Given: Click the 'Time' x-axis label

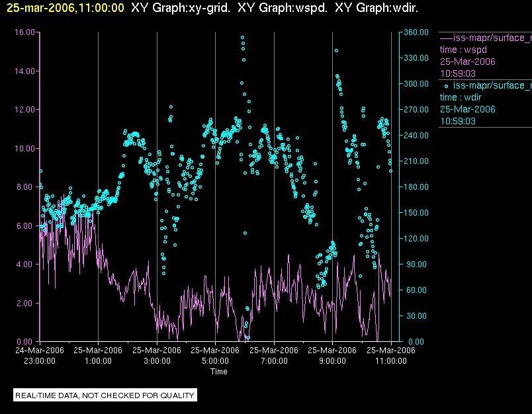Looking at the screenshot, I should pyautogui.click(x=218, y=372).
